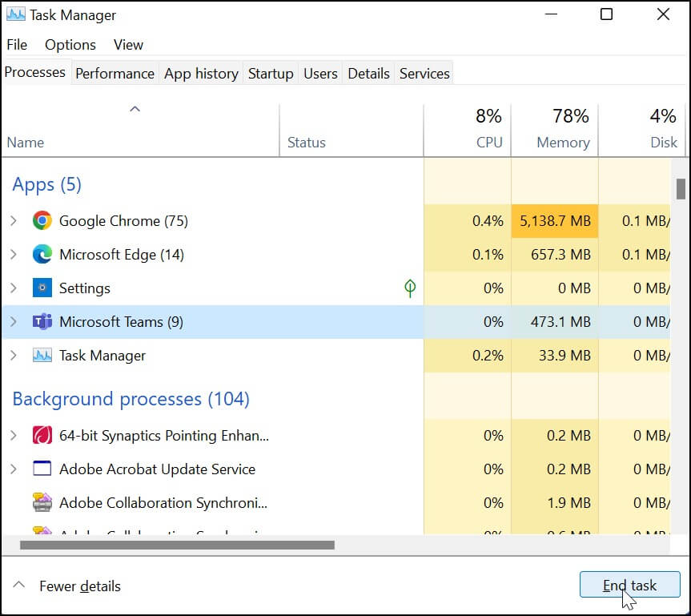Select the Settings process name
691x616 pixels.
pyautogui.click(x=85, y=288)
